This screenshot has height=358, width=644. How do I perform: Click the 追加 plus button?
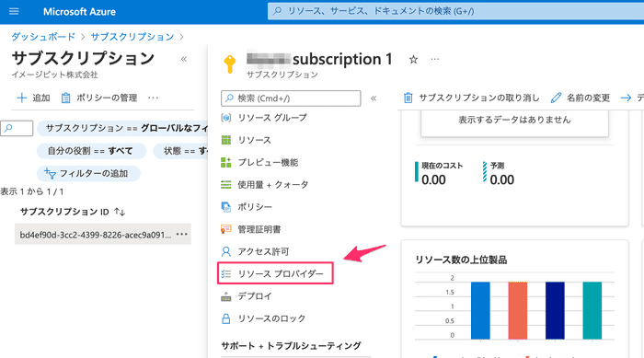point(33,98)
